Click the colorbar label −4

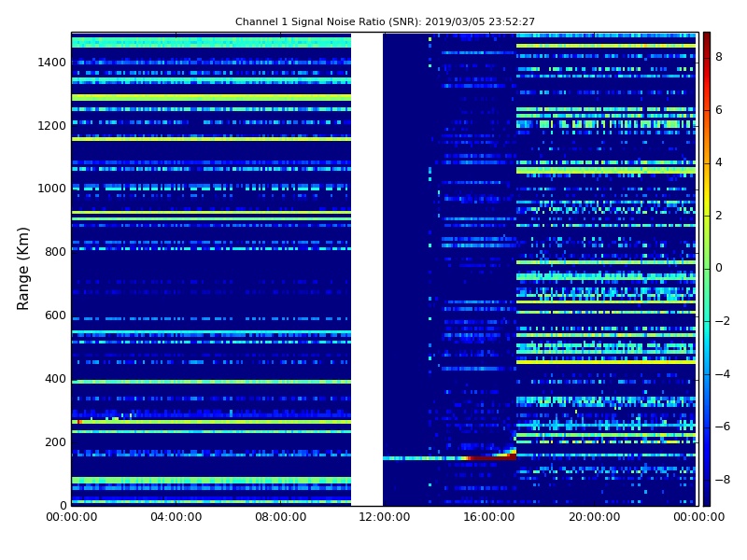pos(722,374)
